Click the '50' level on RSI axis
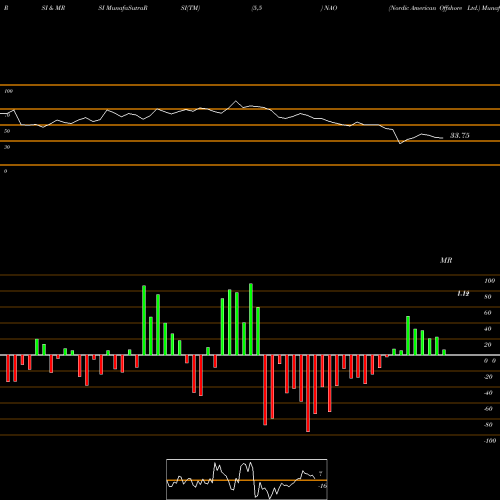Screen dimensions: 500x500 coord(7,131)
